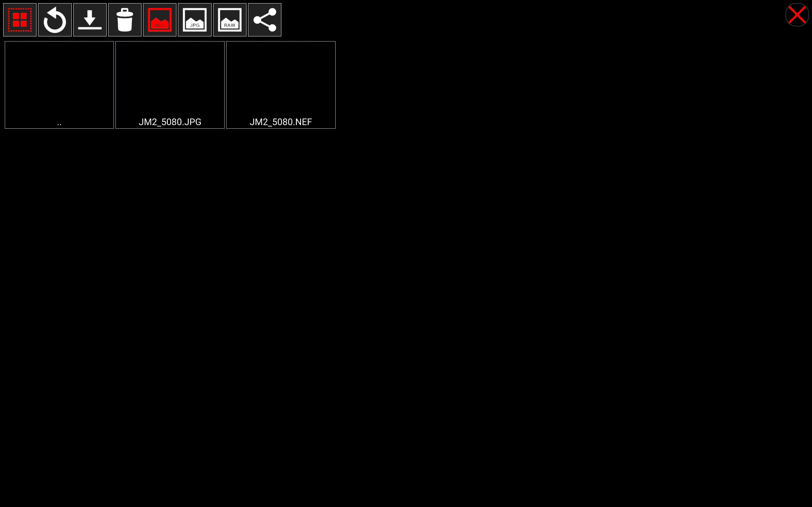The height and width of the screenshot is (507, 812).
Task: Click the delete/trash icon
Action: (x=125, y=19)
